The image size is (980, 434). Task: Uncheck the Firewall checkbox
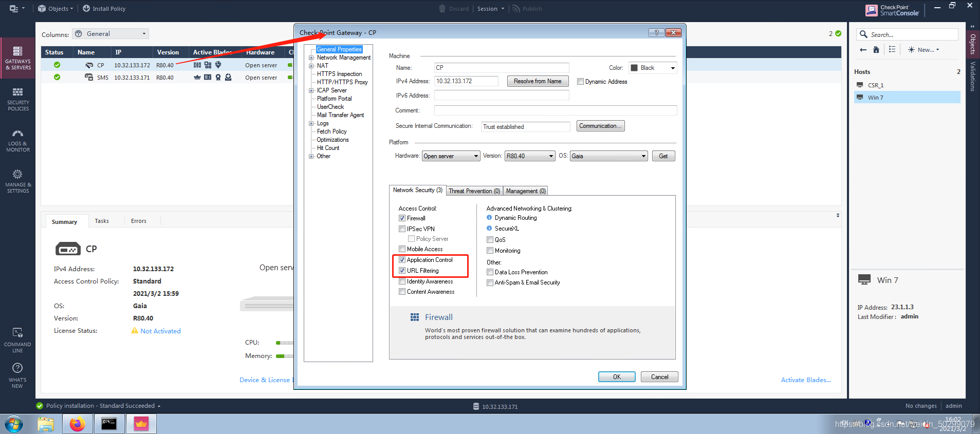(402, 218)
